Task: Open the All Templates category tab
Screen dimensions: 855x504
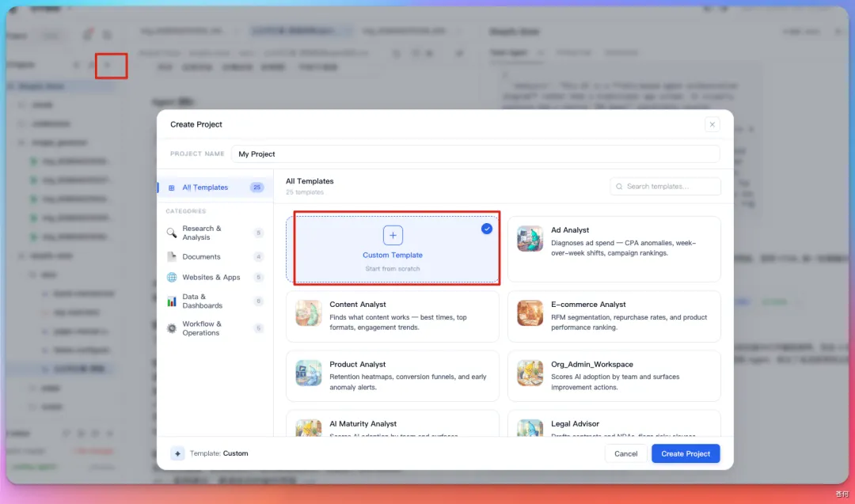Action: tap(205, 188)
